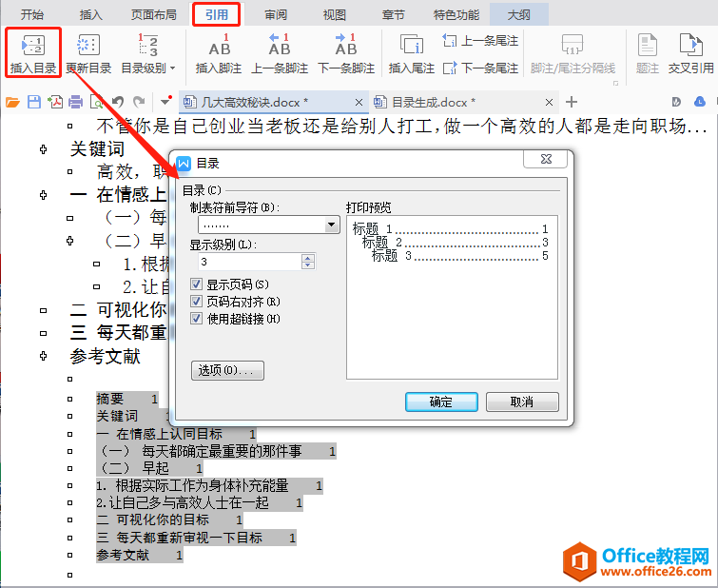Switch to the 插入 tab

pyautogui.click(x=91, y=14)
